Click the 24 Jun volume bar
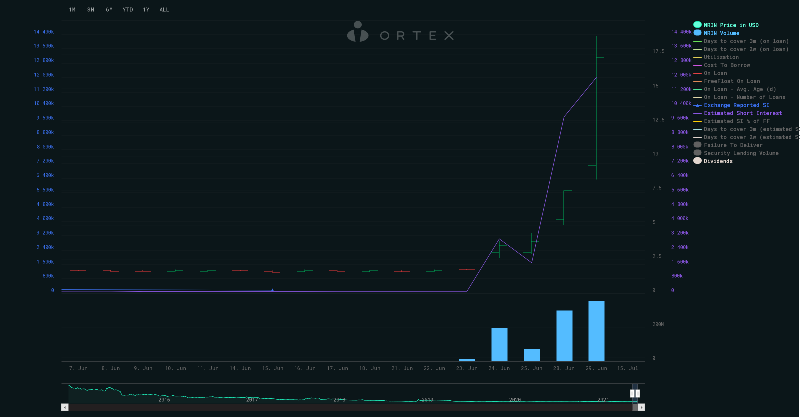 pos(499,345)
